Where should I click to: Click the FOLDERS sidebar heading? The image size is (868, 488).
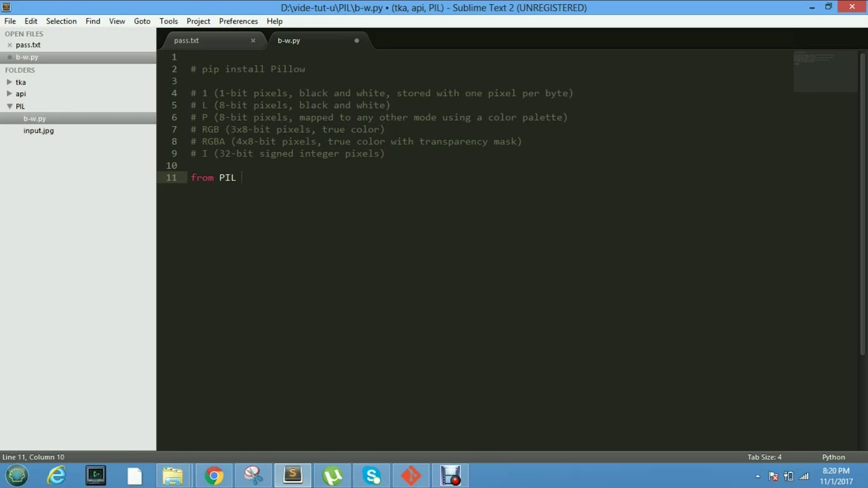click(x=20, y=70)
